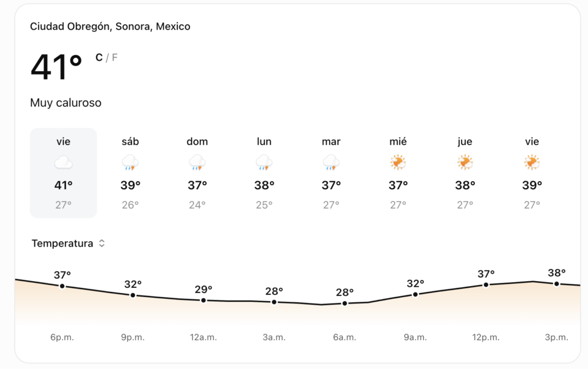Click the 9p.m. 32° data point
This screenshot has width=588, height=369.
[x=133, y=295]
